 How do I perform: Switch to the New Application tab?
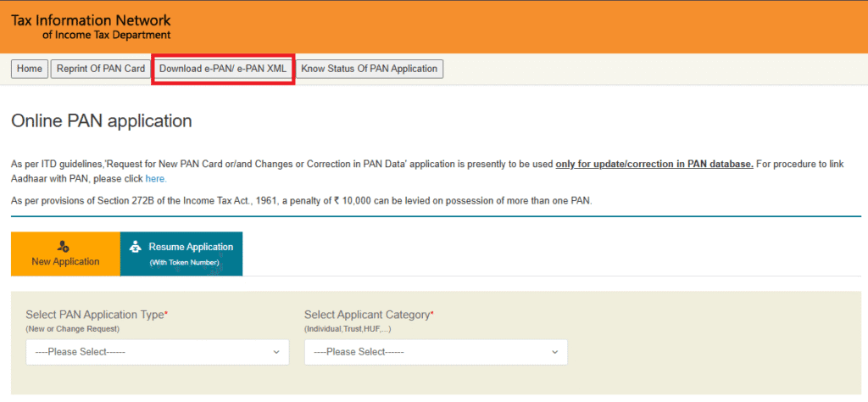pos(65,254)
